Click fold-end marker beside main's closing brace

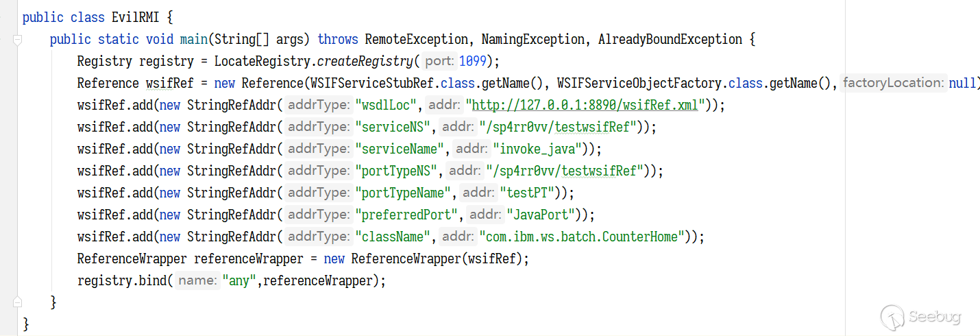pyautogui.click(x=18, y=302)
